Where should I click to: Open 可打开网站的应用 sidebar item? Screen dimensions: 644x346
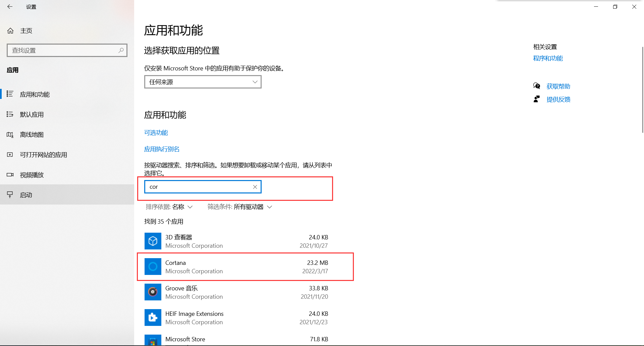[67, 155]
